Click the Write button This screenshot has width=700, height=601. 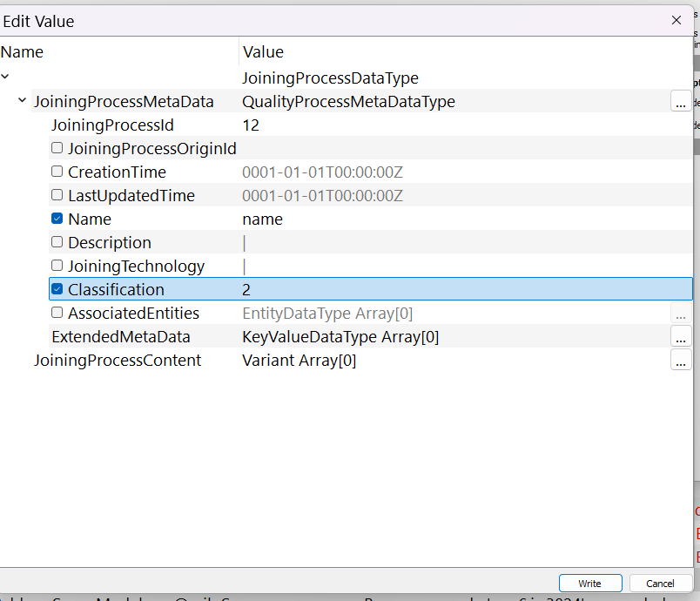[589, 584]
